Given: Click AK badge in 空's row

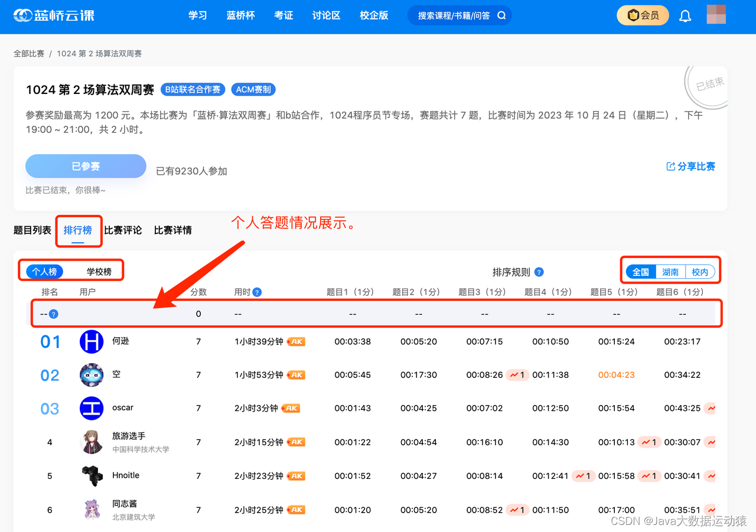Looking at the screenshot, I should click(x=296, y=375).
